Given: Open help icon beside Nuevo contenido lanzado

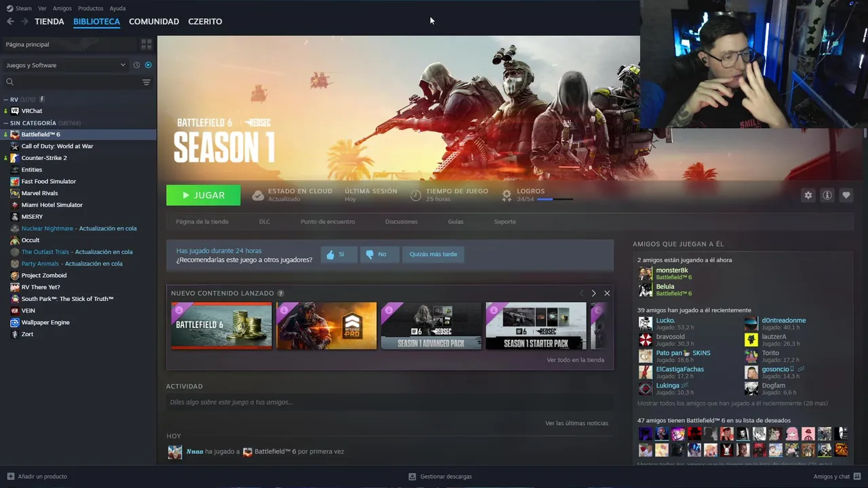Looking at the screenshot, I should pyautogui.click(x=281, y=293).
